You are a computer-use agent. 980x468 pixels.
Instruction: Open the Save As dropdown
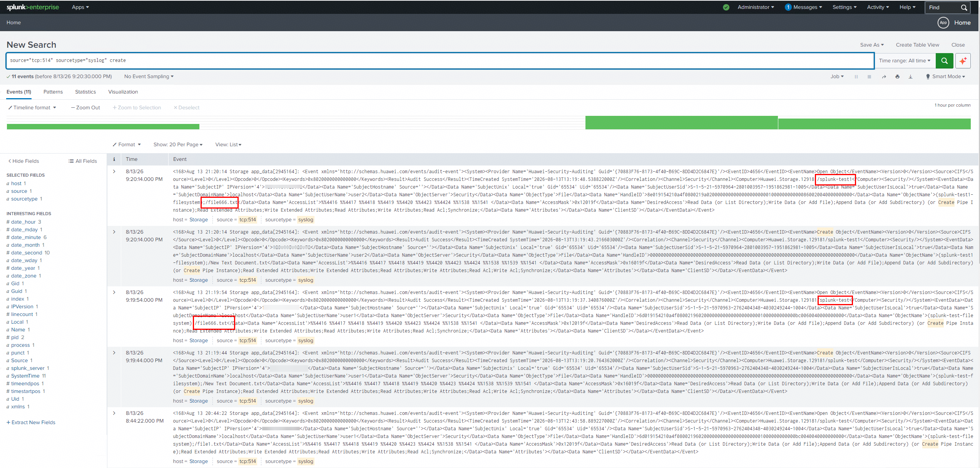click(x=872, y=45)
